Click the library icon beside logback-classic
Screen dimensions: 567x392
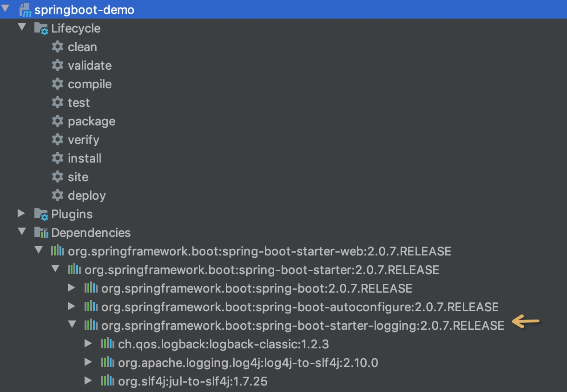click(x=107, y=344)
